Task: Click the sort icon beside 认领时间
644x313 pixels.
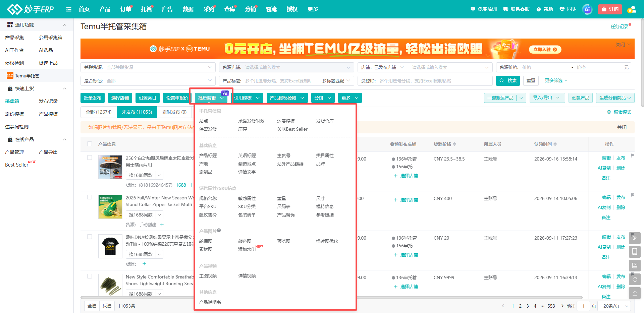Action: click(555, 144)
